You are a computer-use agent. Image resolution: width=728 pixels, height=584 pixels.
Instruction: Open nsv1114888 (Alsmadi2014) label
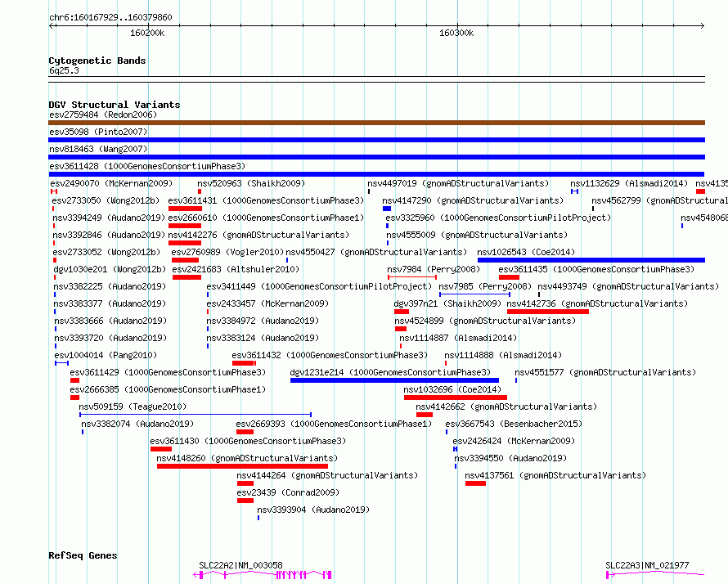click(x=503, y=355)
